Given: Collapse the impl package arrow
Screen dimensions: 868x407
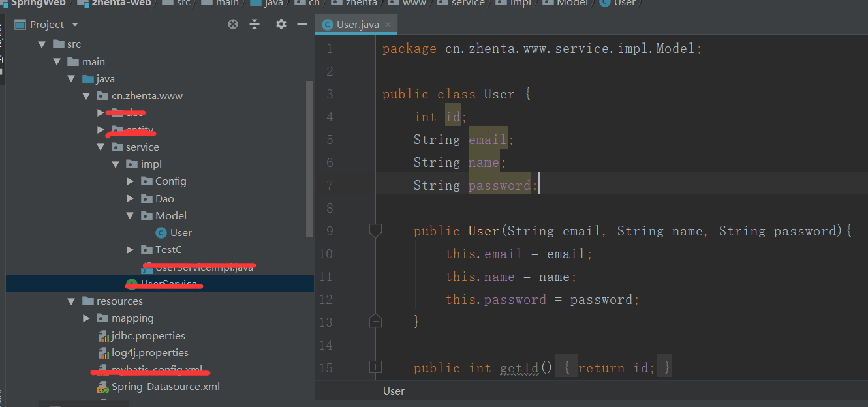Looking at the screenshot, I should [116, 164].
